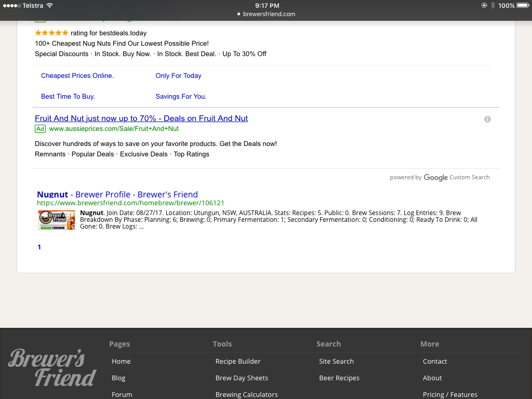The image size is (532, 399).
Task: Open the Best Time To Buy link
Action: click(68, 96)
